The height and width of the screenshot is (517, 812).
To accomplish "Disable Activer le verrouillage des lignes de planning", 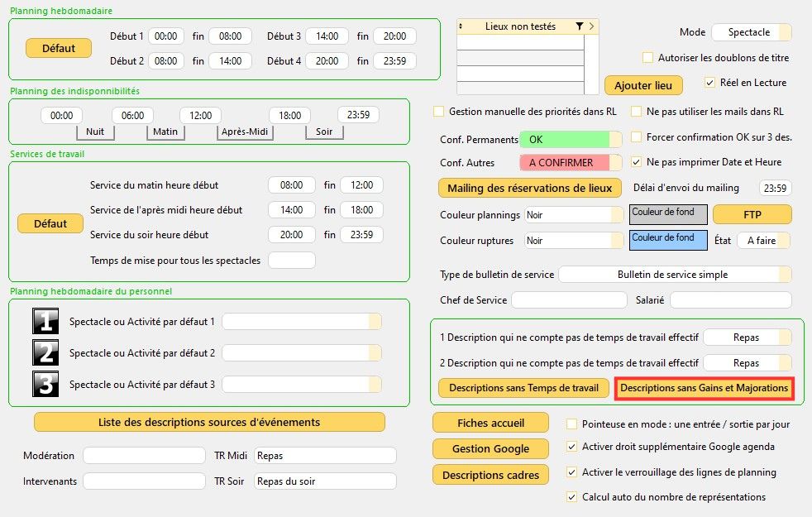I will click(571, 472).
